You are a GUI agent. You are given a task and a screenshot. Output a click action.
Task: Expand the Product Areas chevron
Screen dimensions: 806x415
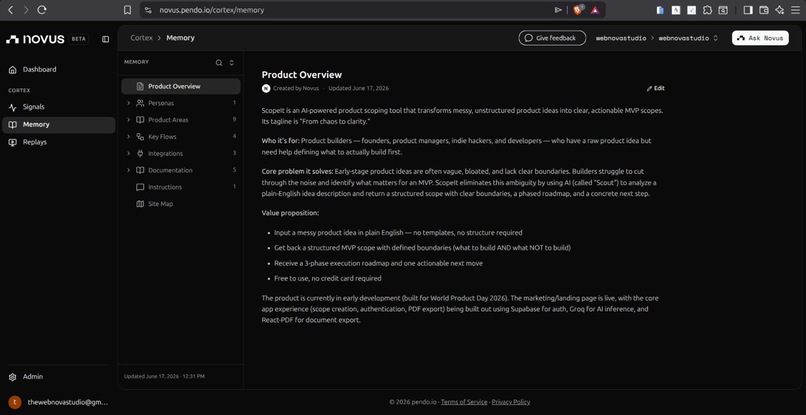pyautogui.click(x=129, y=120)
